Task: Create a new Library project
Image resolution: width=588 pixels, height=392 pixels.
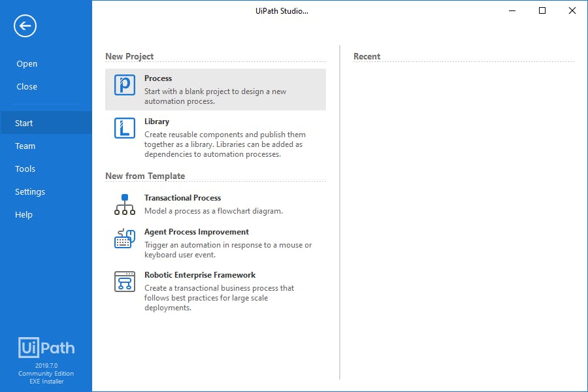Action: (x=215, y=138)
